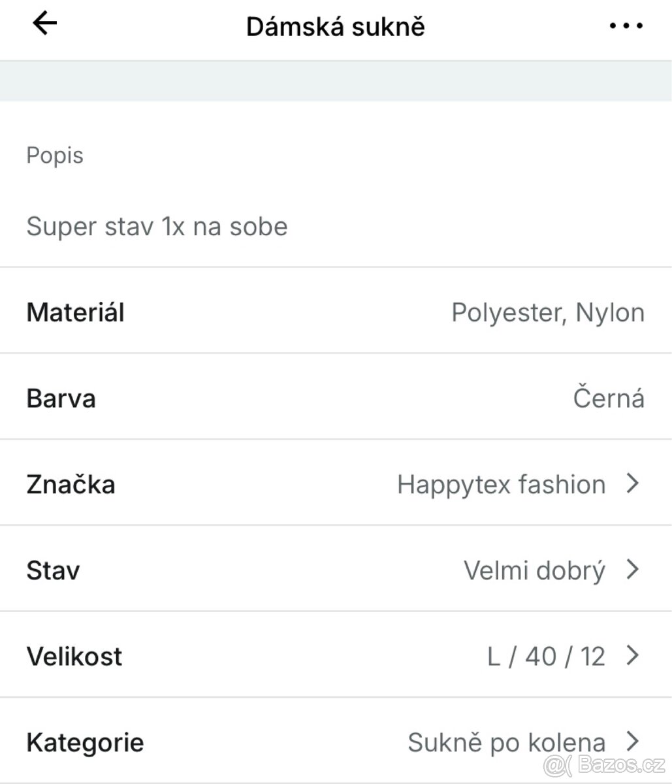Click the Dámská sukně page title

tap(335, 27)
